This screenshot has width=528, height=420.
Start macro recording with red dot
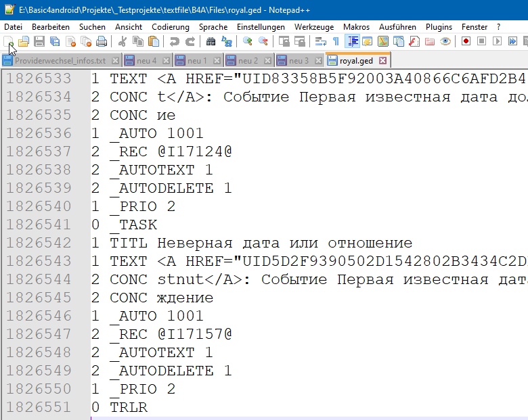tap(466, 41)
